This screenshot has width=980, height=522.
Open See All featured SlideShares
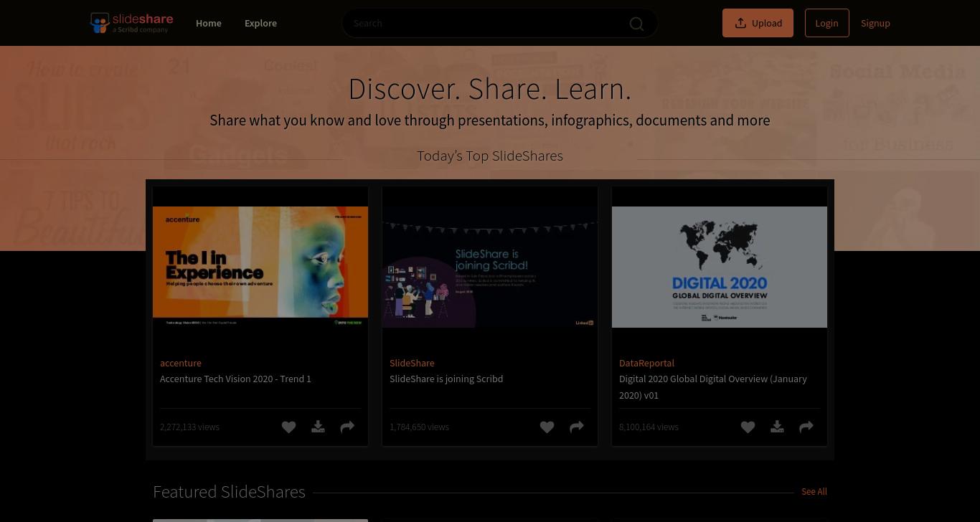pyautogui.click(x=814, y=491)
